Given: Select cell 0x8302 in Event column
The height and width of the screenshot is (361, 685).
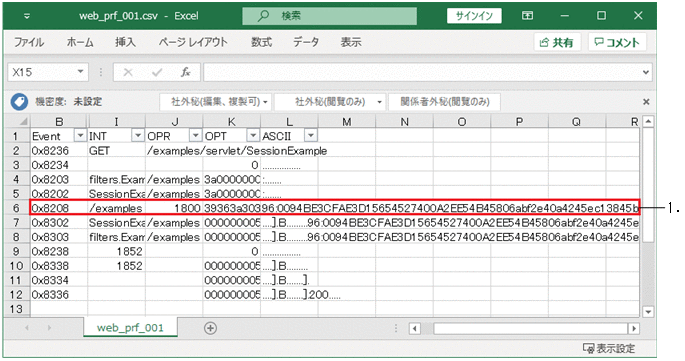Looking at the screenshot, I should (x=59, y=222).
